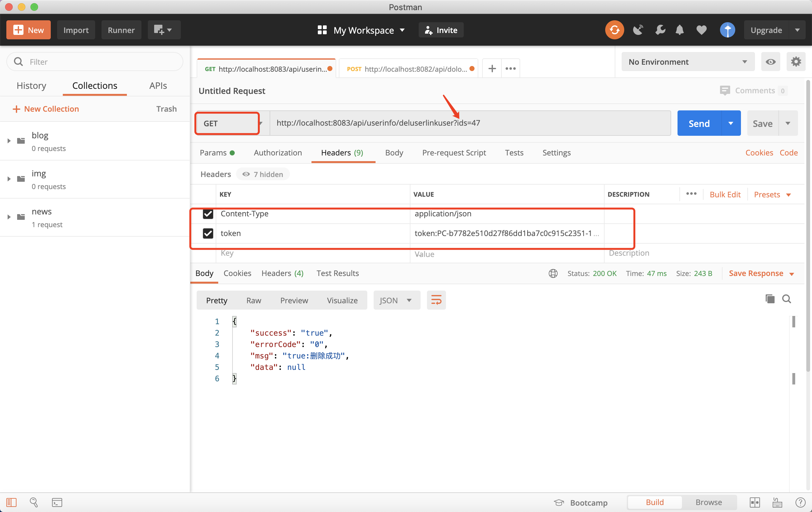The image size is (812, 512).
Task: Open the Postman console icon in status bar
Action: pyautogui.click(x=57, y=502)
